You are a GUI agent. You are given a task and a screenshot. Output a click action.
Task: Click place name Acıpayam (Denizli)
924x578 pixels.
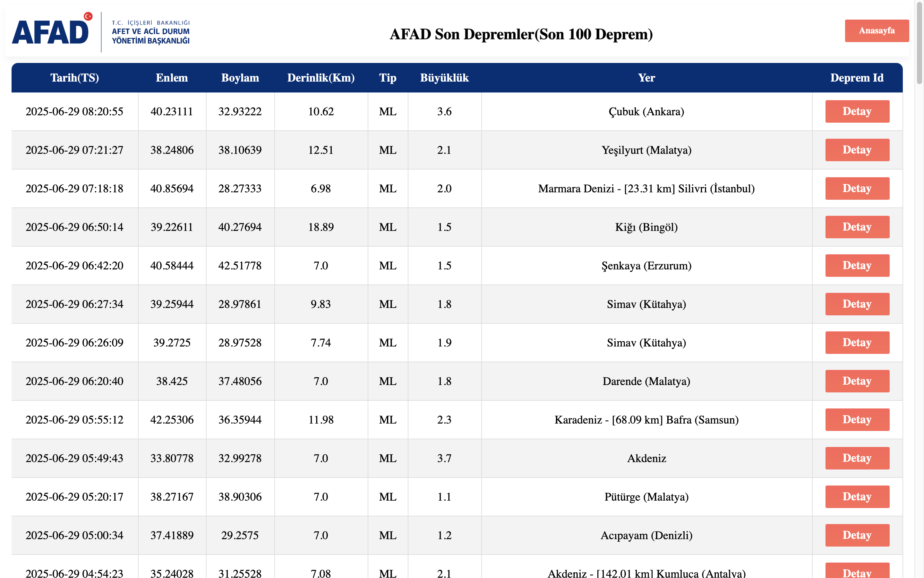[646, 536]
